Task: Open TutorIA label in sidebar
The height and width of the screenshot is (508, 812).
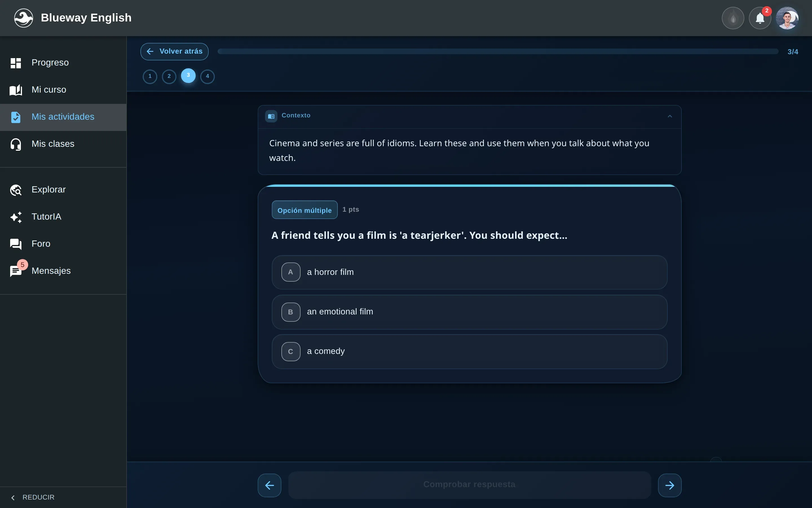Action: click(x=46, y=217)
